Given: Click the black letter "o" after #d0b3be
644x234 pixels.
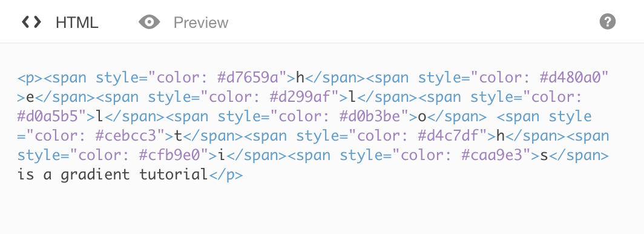Looking at the screenshot, I should pos(422,117).
